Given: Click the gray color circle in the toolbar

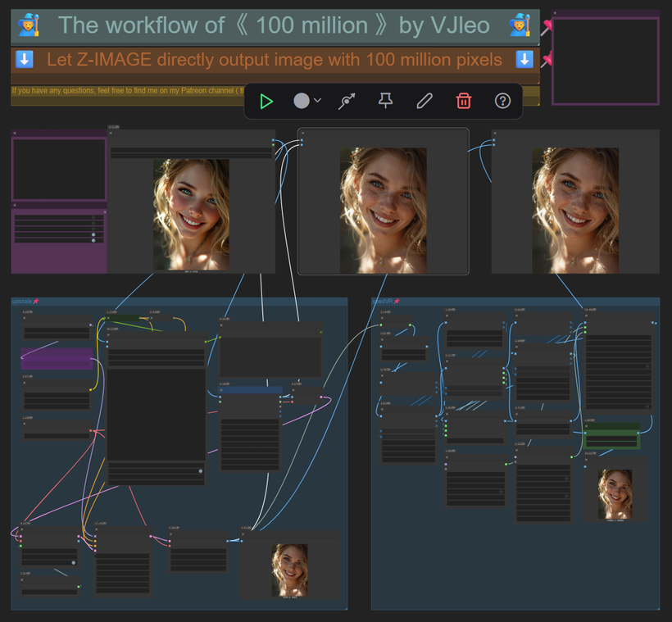Looking at the screenshot, I should tap(302, 101).
